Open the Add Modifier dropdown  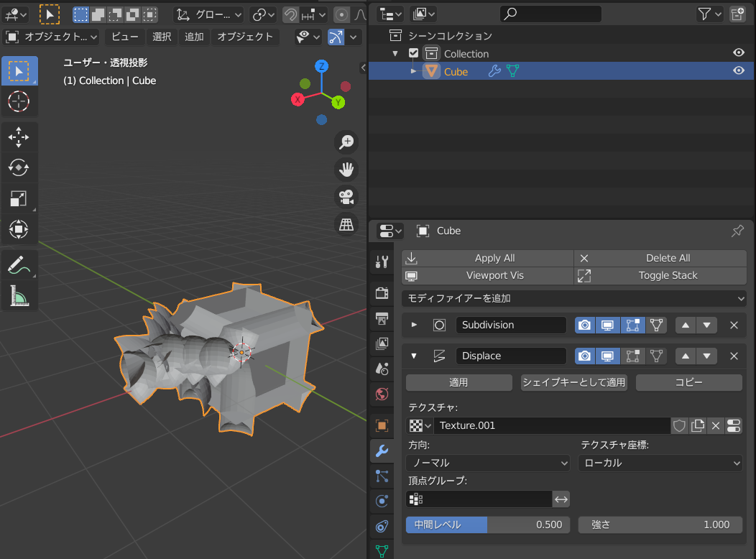tap(573, 299)
